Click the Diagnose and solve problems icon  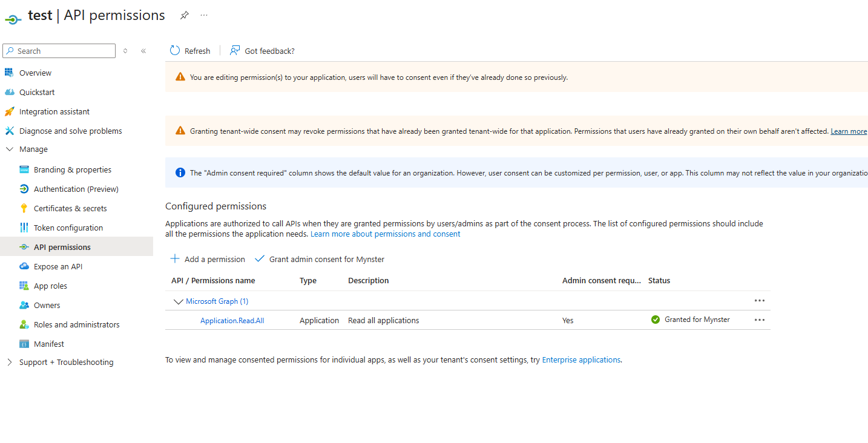coord(10,130)
